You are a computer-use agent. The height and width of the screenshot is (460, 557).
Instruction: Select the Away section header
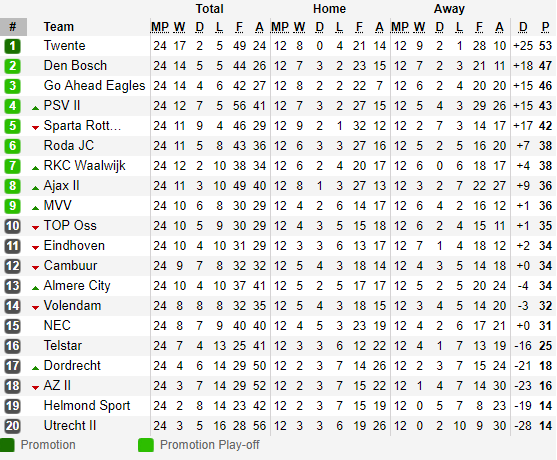[449, 9]
